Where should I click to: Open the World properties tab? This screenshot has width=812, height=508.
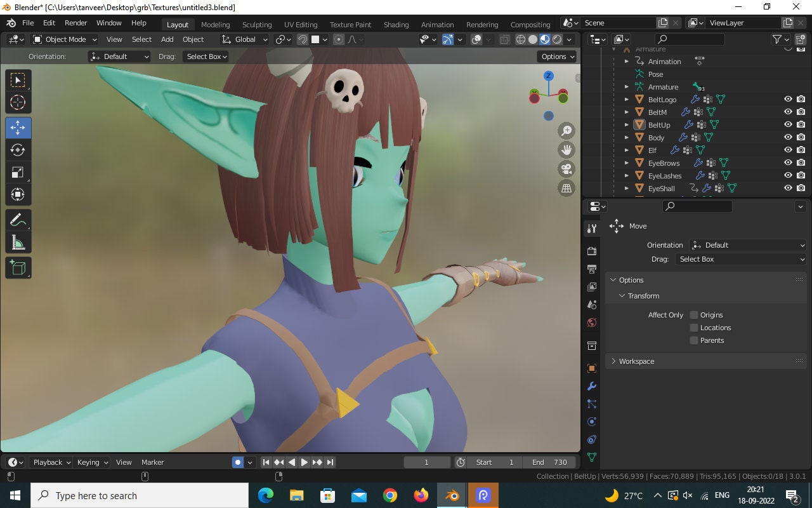[592, 322]
